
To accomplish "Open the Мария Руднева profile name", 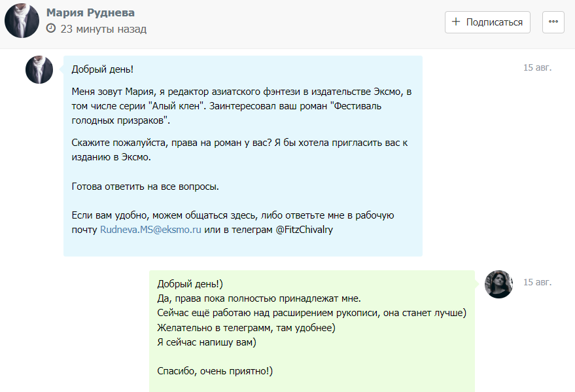I will coord(91,13).
